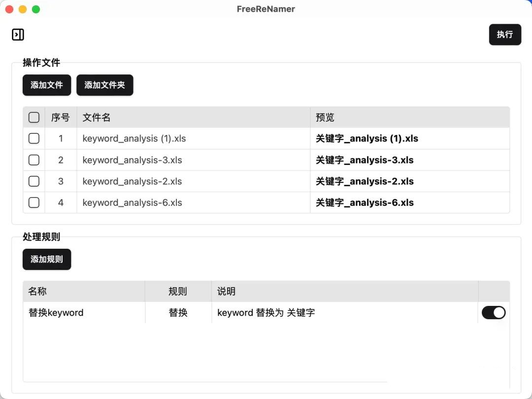This screenshot has width=532, height=399.
Task: Close the FreeReNamer window
Action: [9, 9]
